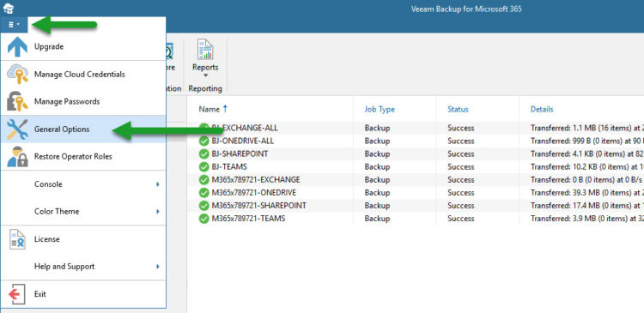Click Transferred 39.3 MB details cell
The image size is (644, 313).
587,193
